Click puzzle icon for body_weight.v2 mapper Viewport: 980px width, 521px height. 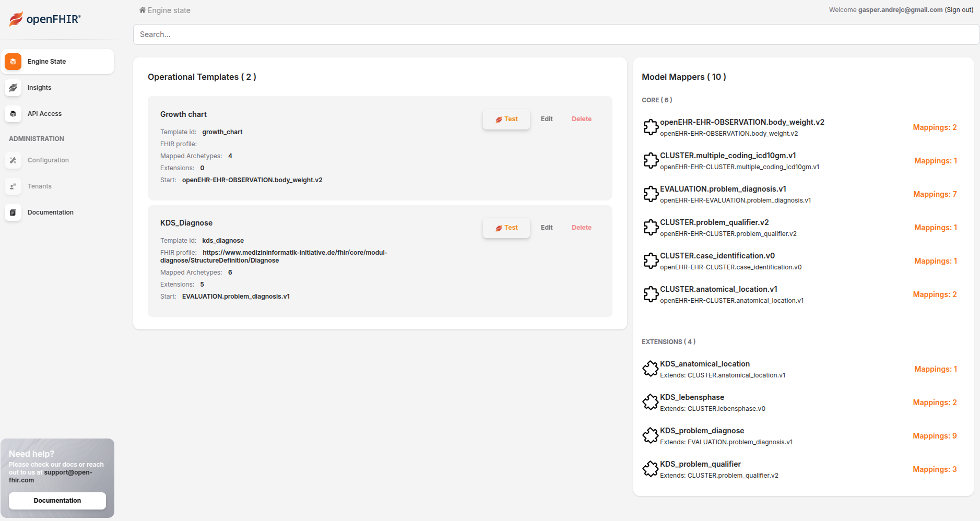(x=651, y=127)
